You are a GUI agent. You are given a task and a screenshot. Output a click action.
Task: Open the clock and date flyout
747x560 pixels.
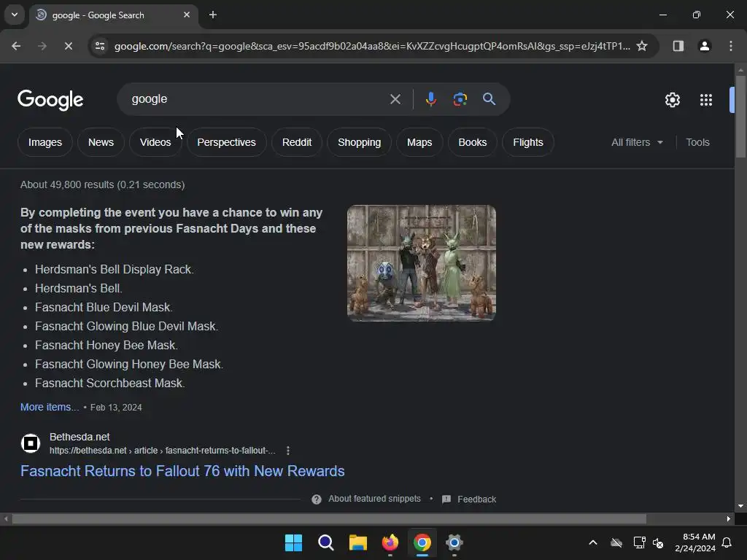tap(694, 542)
